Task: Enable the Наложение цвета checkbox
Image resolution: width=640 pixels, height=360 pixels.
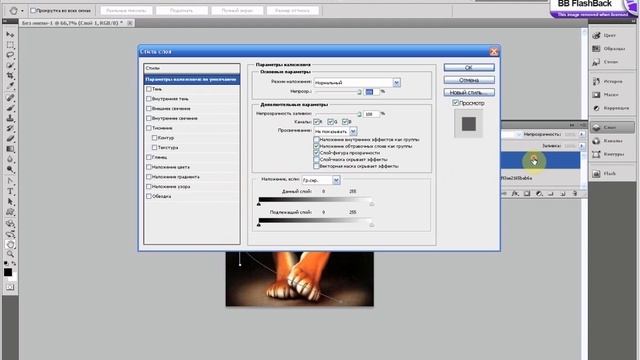Action: (149, 167)
